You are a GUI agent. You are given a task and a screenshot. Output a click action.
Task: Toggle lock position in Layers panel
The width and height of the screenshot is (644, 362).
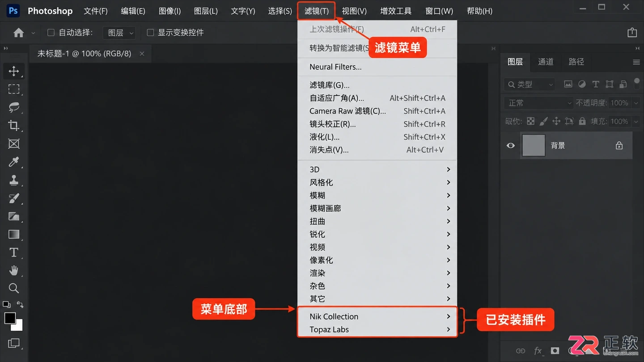pos(556,121)
